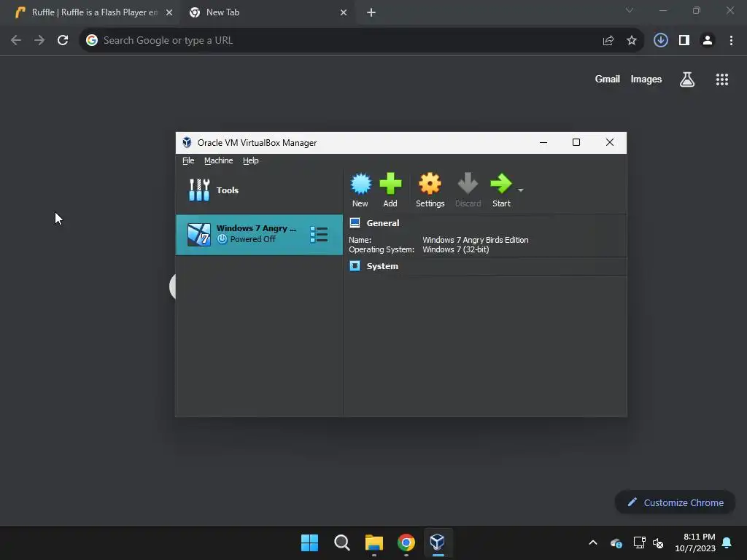Open Chrome three-dot menu
This screenshot has height=560, width=747.
pos(731,41)
